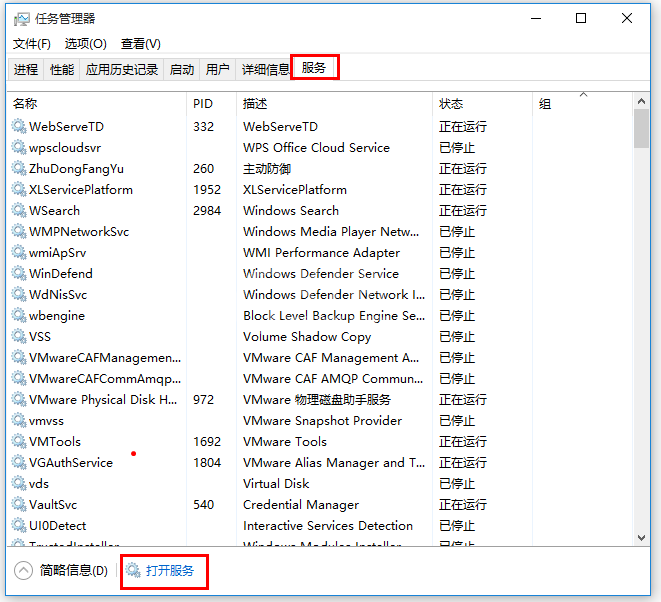The image size is (661, 602).
Task: Click the WSearch service gear icon
Action: pyautogui.click(x=19, y=210)
